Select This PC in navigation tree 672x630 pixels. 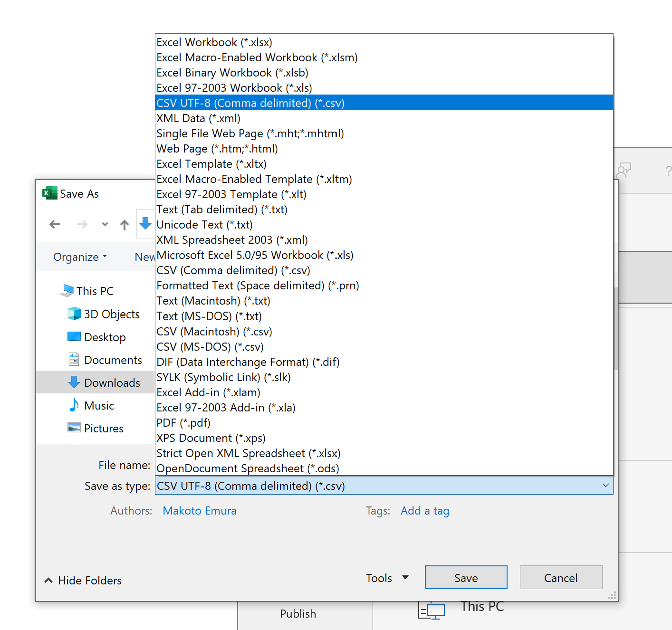95,291
